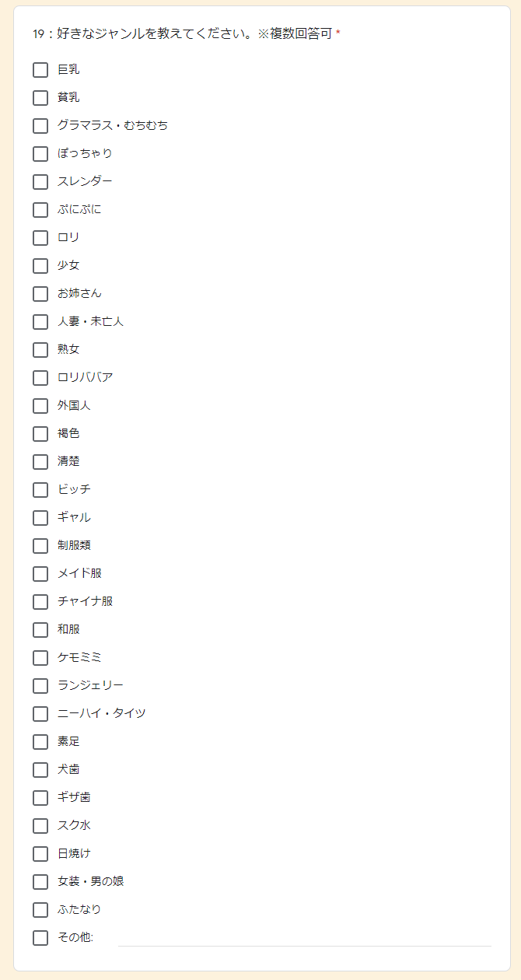Check the その他 checkbox
The image size is (521, 980).
40,938
